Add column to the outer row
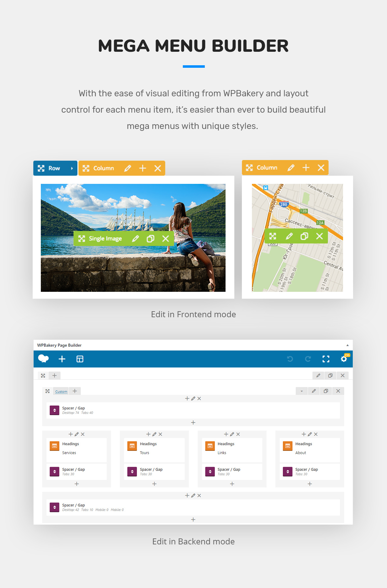The width and height of the screenshot is (387, 588). [54, 376]
